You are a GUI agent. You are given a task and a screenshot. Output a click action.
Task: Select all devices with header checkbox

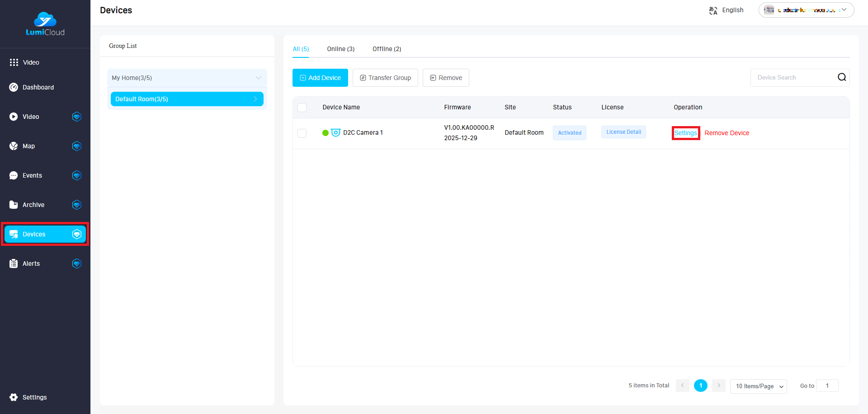tap(302, 108)
